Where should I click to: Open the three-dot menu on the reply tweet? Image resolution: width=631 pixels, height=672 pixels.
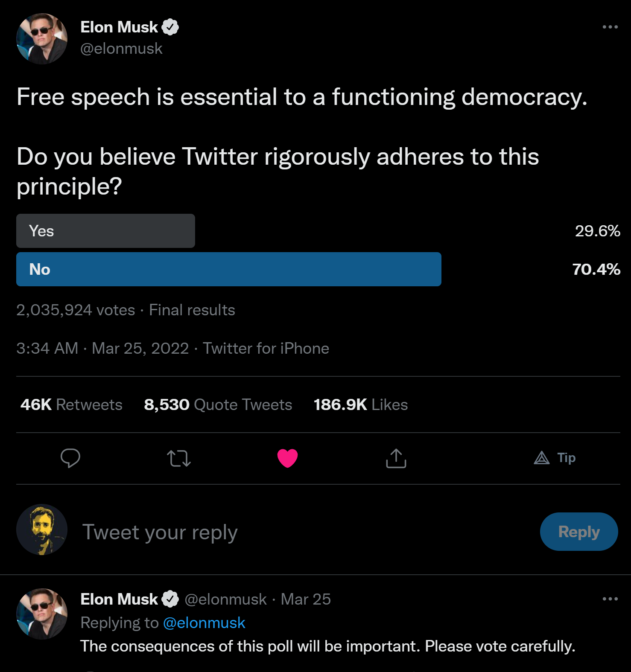[610, 599]
